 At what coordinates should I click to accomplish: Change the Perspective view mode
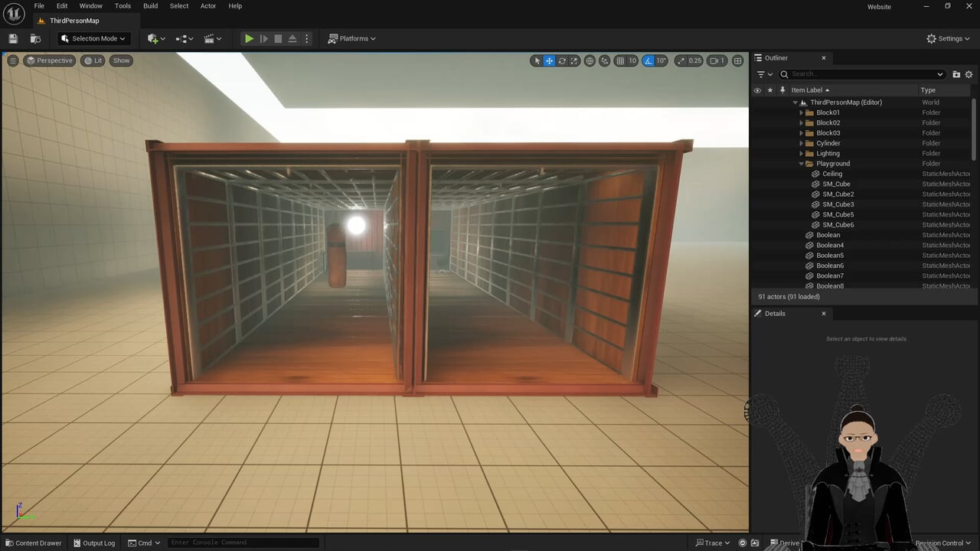(50, 60)
